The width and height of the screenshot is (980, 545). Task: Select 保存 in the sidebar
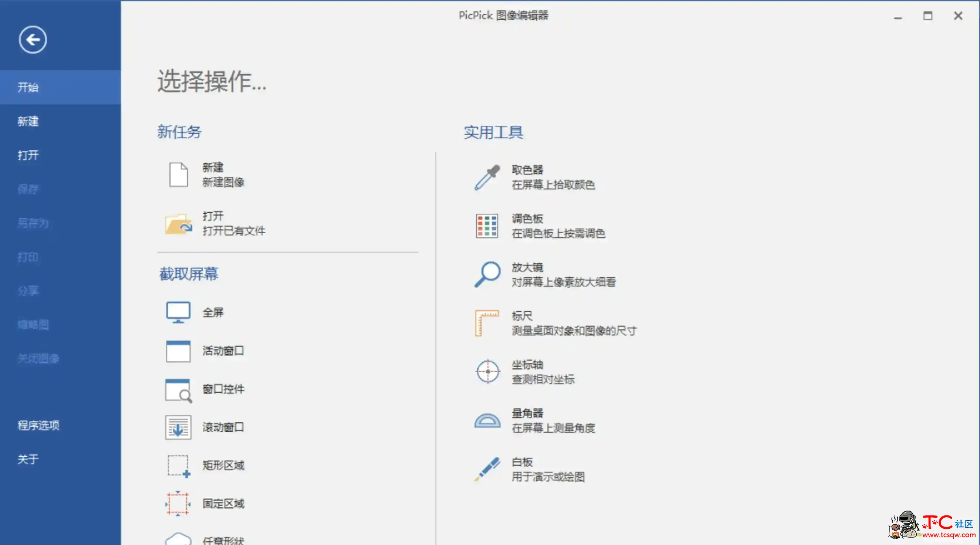pyautogui.click(x=61, y=189)
